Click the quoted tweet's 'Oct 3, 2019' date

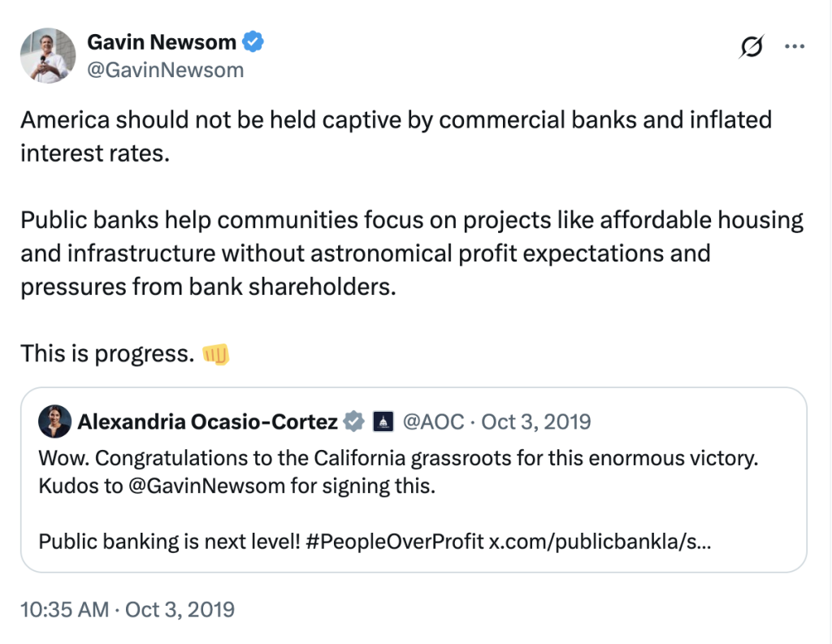(536, 421)
